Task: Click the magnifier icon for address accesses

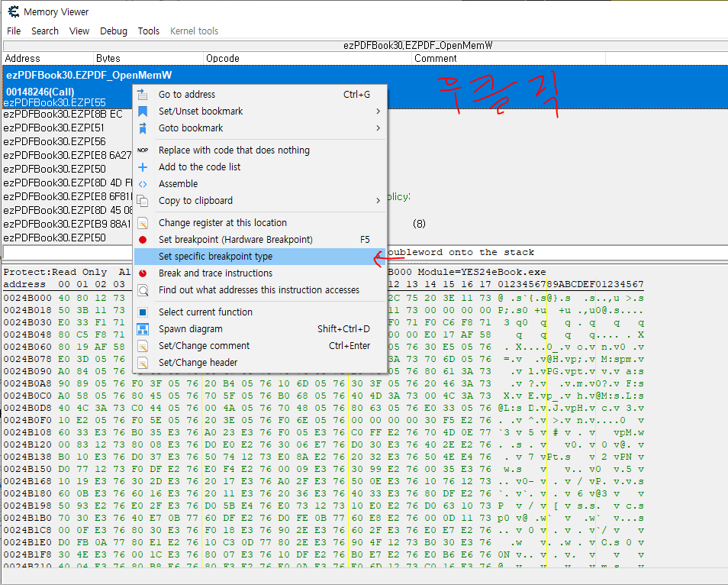Action: coord(143,290)
